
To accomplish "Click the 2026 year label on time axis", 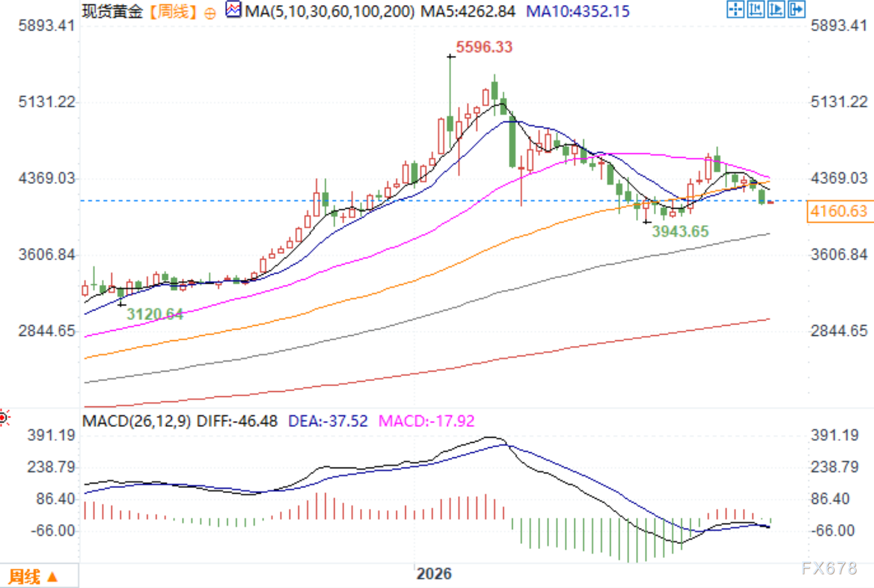I will 434,574.
